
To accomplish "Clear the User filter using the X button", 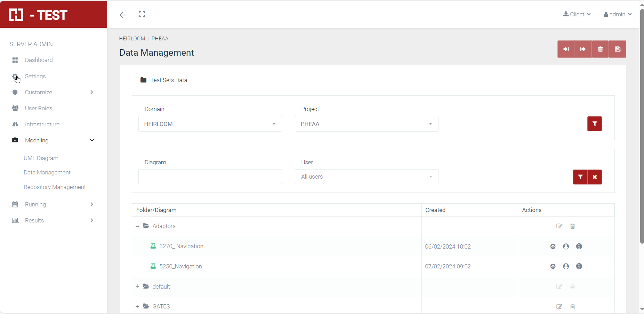I will click(x=594, y=177).
